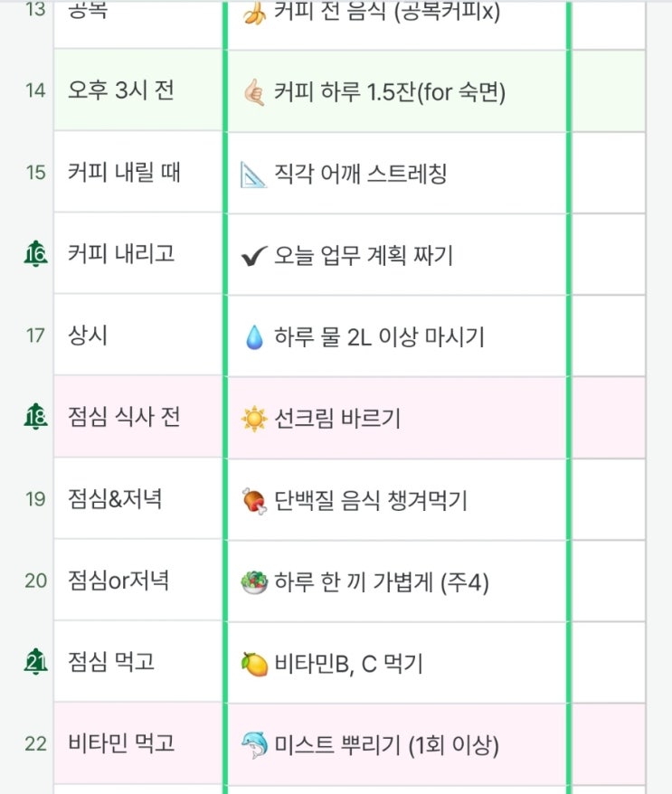Click the meat emoji beside 단백질 음식 챙겨먹기
The width and height of the screenshot is (672, 794).
point(254,500)
